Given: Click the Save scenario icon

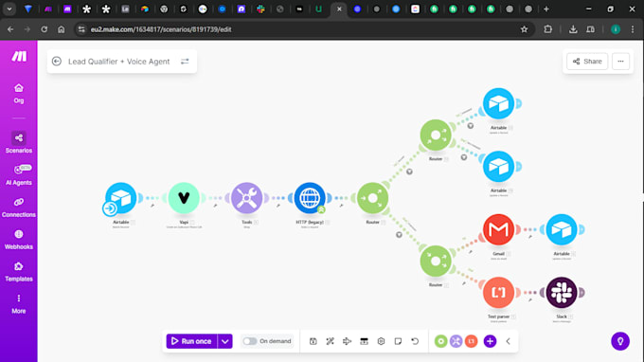Looking at the screenshot, I should 313,341.
